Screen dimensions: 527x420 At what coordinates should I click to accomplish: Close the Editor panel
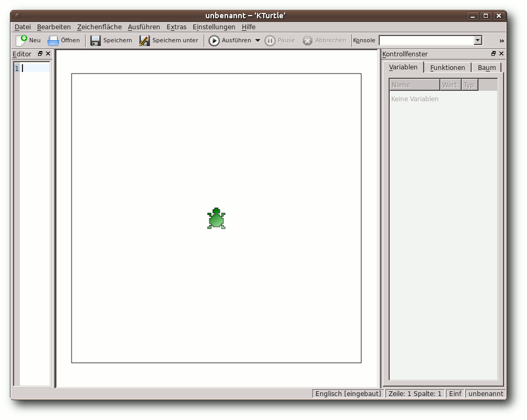tap(48, 54)
